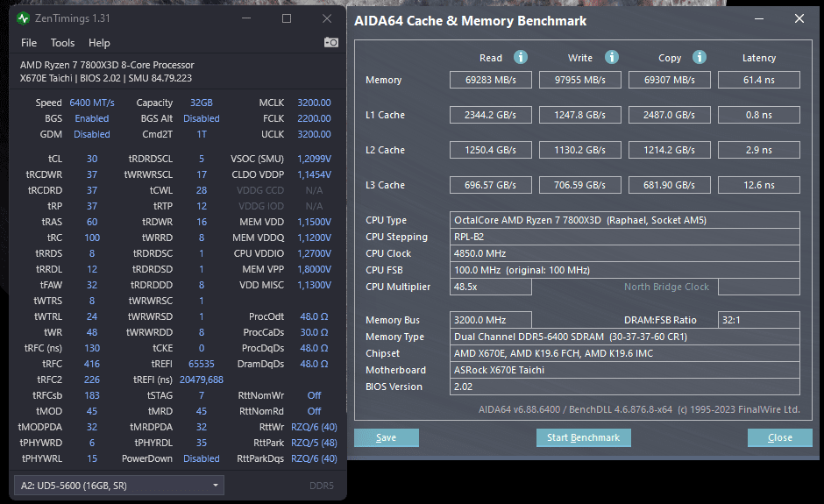Click RttPark value RZQ/5 (48)
Viewport: 824px width, 504px height.
pos(314,443)
